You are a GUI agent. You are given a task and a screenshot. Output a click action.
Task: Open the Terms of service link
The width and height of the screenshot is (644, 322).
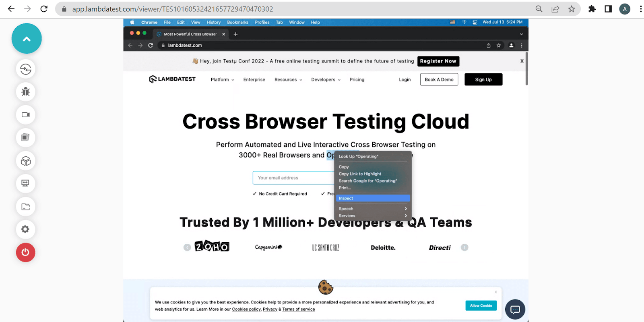(x=299, y=310)
